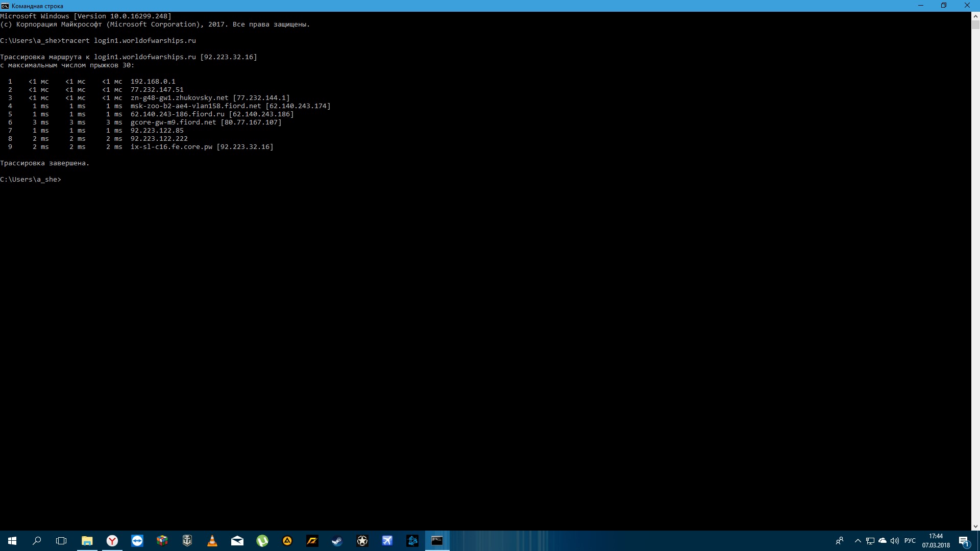Launch Yandex Browser from taskbar
The image size is (980, 551).
pyautogui.click(x=112, y=541)
